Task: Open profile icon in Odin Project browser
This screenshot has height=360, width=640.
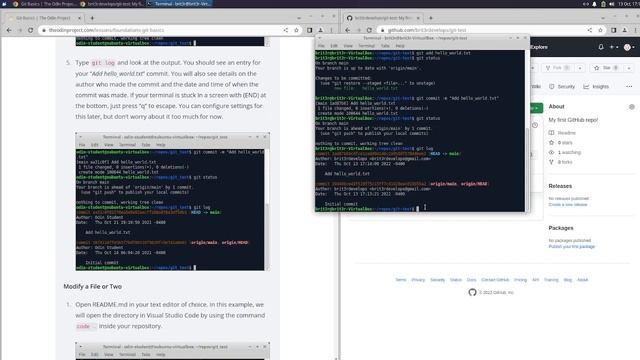Action: click(320, 30)
